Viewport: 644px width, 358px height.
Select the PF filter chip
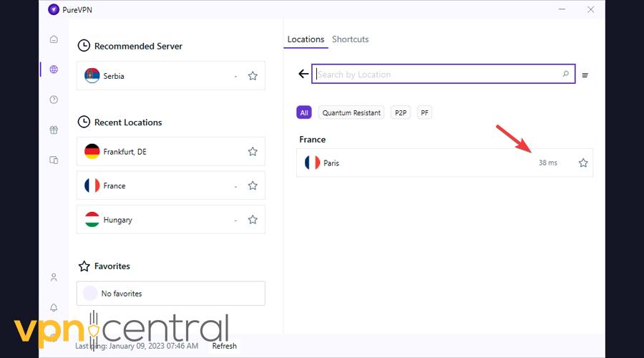click(424, 112)
